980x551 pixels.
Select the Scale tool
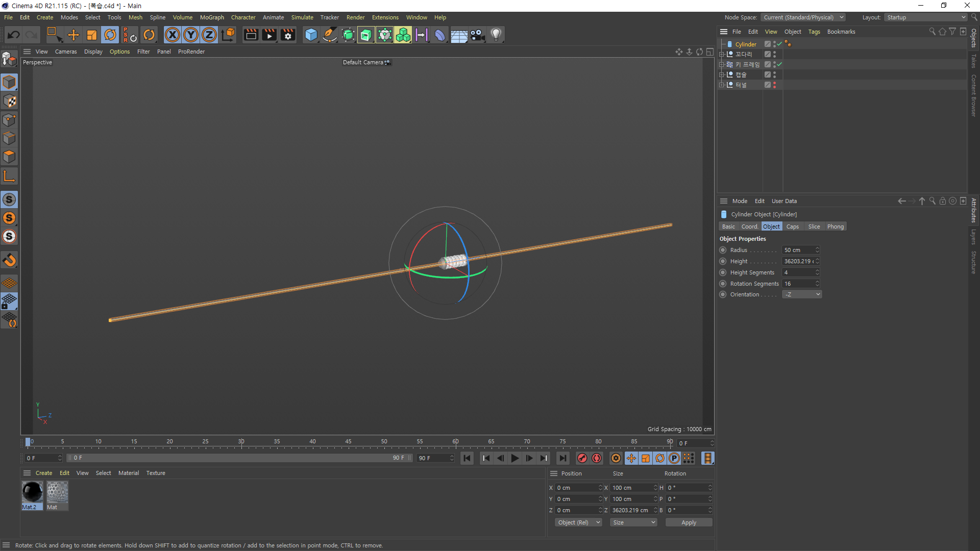point(92,35)
